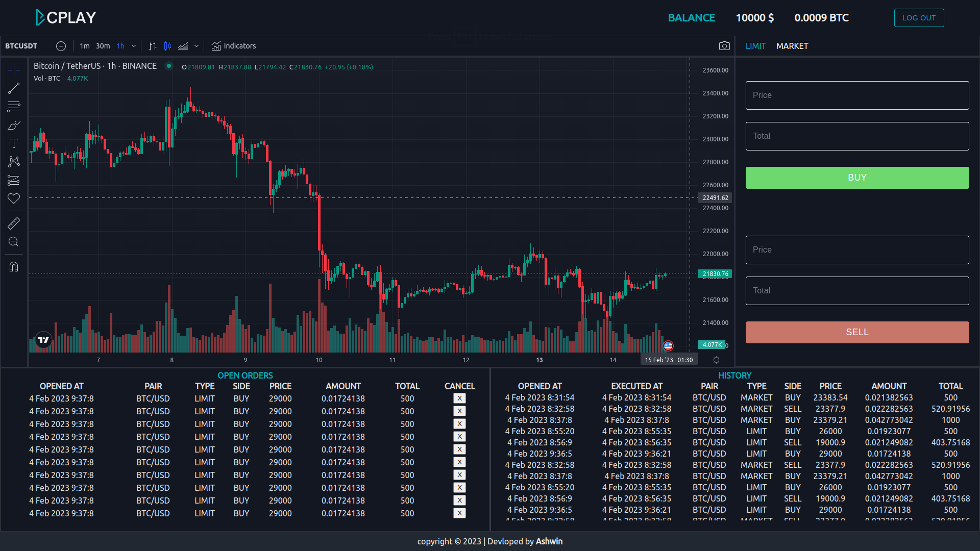Click the add symbol plus icon
This screenshot has width=980, height=551.
click(61, 46)
